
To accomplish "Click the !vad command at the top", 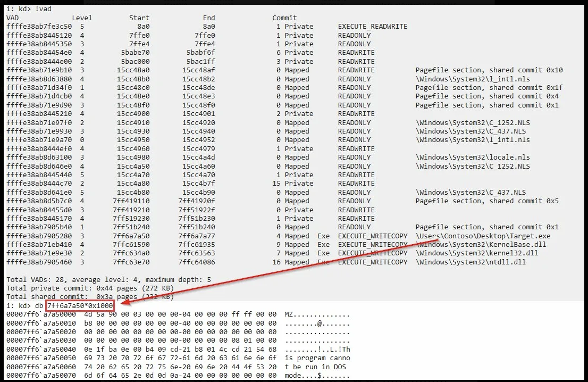I will [43, 9].
